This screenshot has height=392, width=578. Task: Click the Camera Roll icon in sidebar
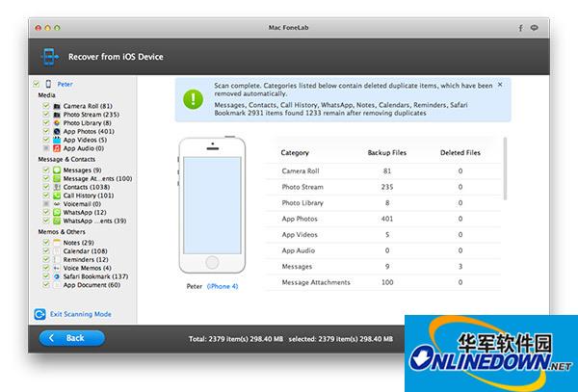coord(57,106)
